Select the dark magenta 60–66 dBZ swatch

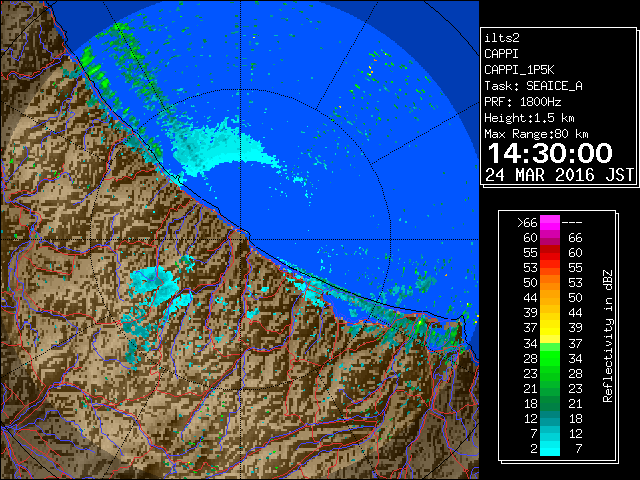(x=550, y=238)
